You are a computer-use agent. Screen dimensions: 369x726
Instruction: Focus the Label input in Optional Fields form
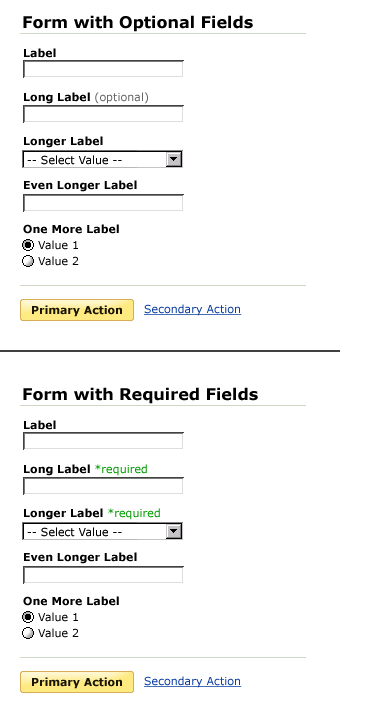point(103,69)
